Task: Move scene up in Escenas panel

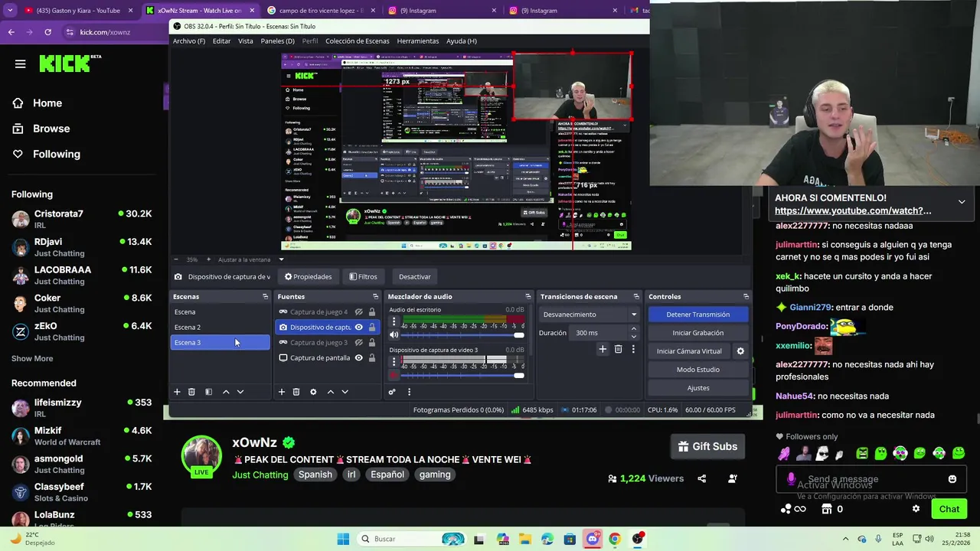Action: point(226,392)
